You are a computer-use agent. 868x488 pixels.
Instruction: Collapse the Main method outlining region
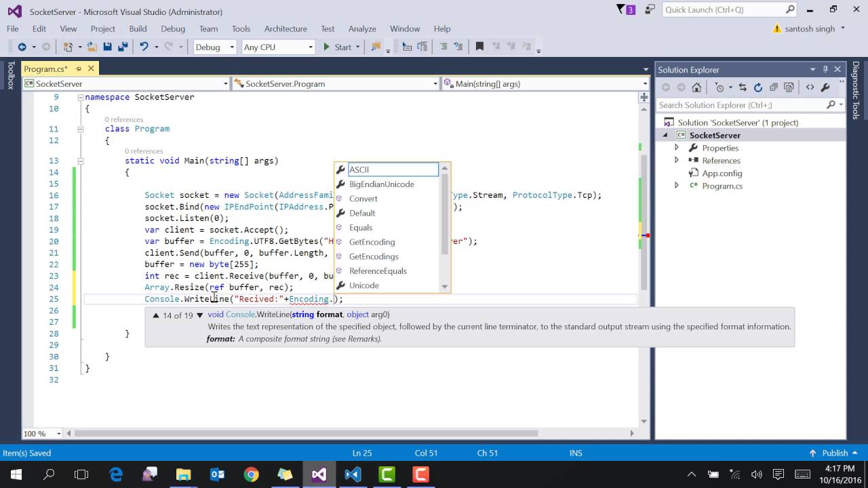pos(80,161)
